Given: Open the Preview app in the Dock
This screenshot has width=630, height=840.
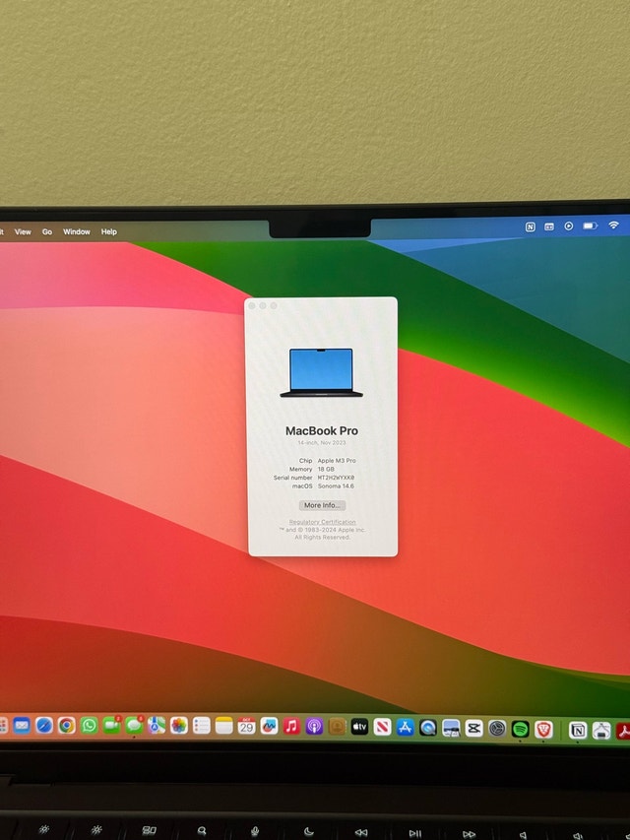Looking at the screenshot, I should [x=451, y=728].
